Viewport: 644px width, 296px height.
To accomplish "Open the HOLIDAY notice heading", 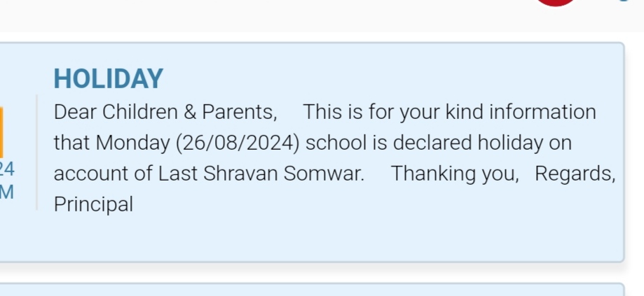I will (109, 78).
